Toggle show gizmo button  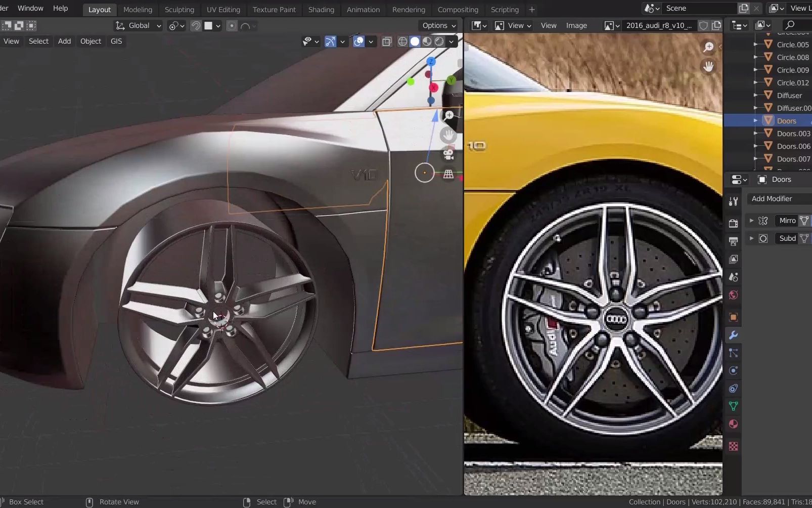click(330, 41)
